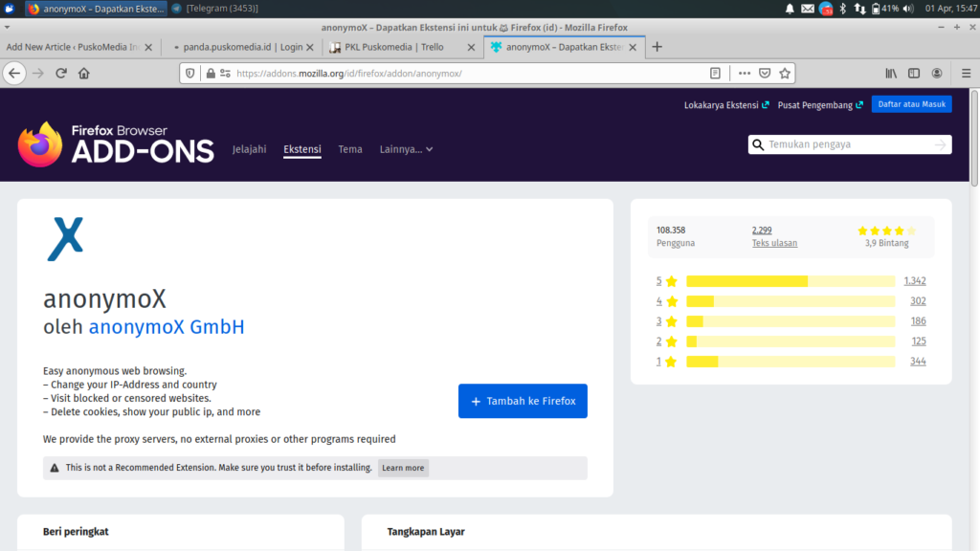Click the Firefox Browser Add-ons logo
This screenshot has height=551, width=980.
[116, 144]
